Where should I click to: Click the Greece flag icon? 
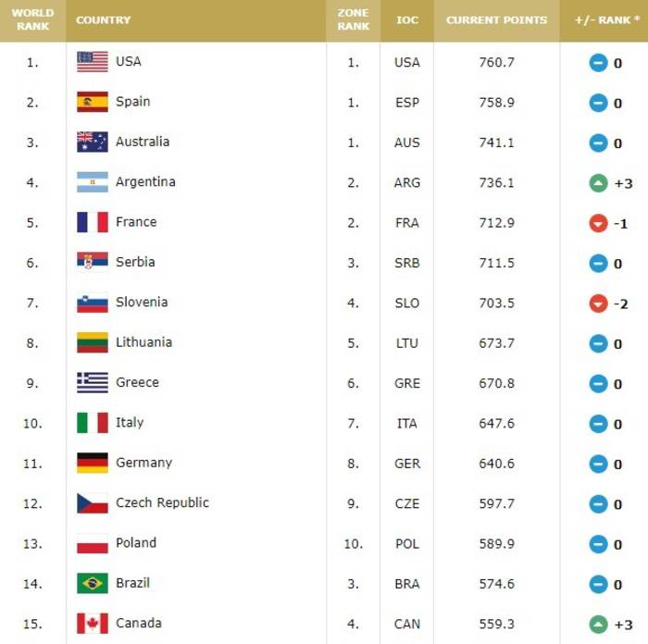[x=93, y=382]
